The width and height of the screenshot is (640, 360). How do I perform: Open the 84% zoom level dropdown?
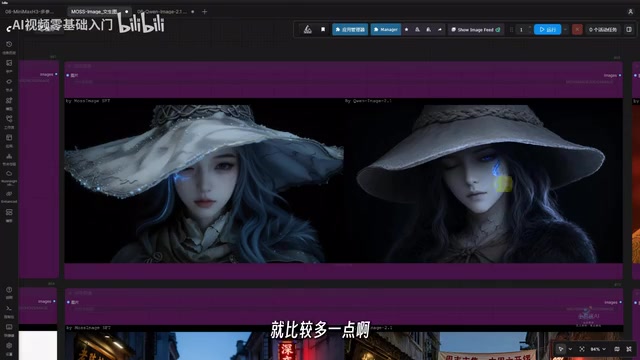(x=598, y=349)
